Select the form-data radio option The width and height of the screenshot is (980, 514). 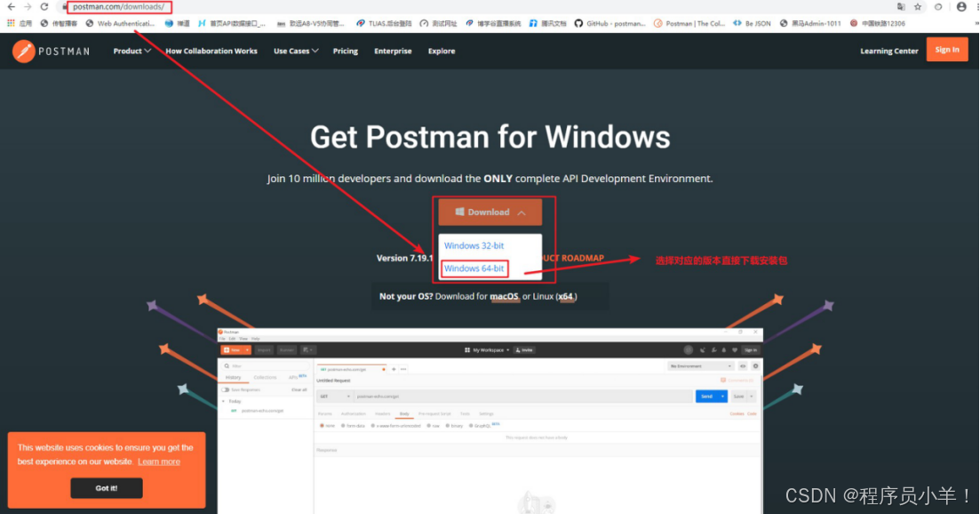pos(343,426)
